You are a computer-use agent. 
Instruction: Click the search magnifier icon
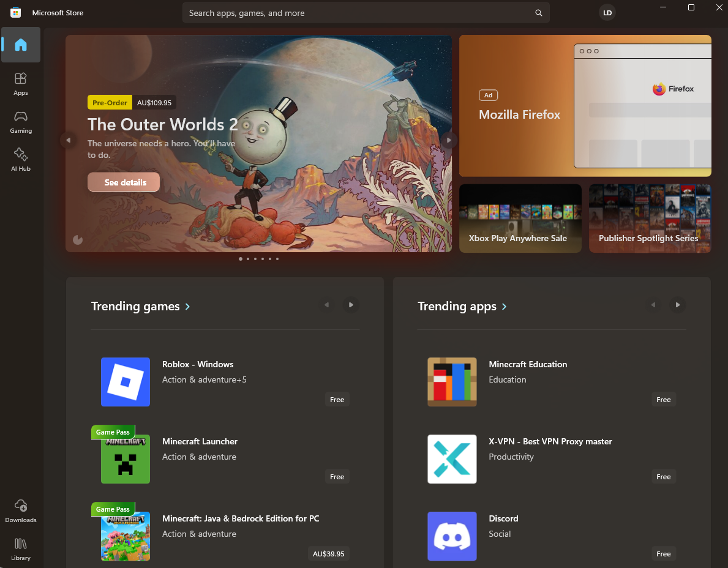[539, 13]
